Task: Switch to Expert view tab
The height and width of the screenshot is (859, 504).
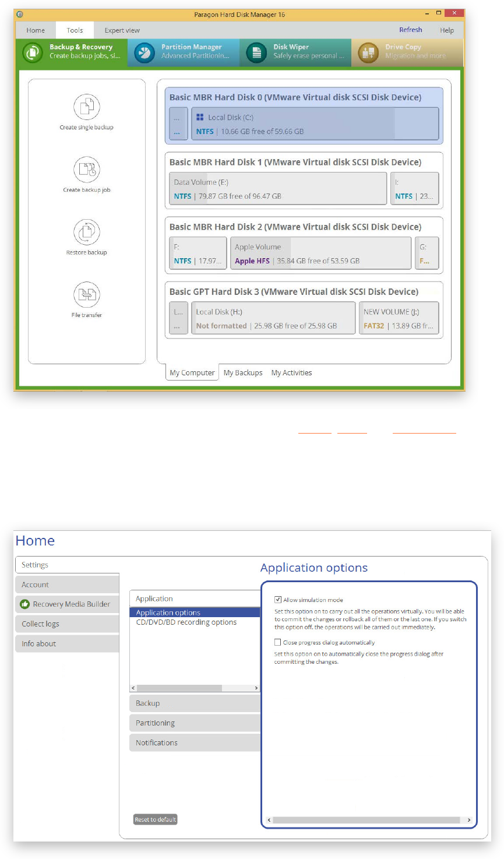Action: coord(122,30)
